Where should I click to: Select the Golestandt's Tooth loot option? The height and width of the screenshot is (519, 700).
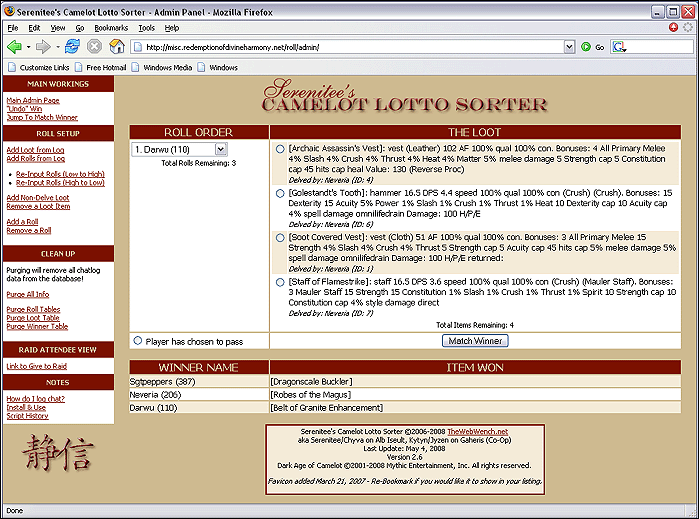click(280, 194)
